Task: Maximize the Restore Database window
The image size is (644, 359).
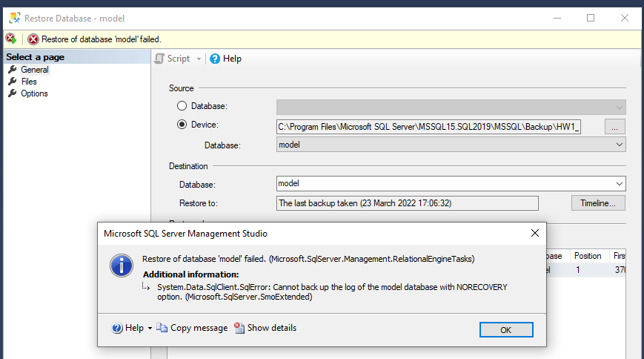Action: coord(591,18)
